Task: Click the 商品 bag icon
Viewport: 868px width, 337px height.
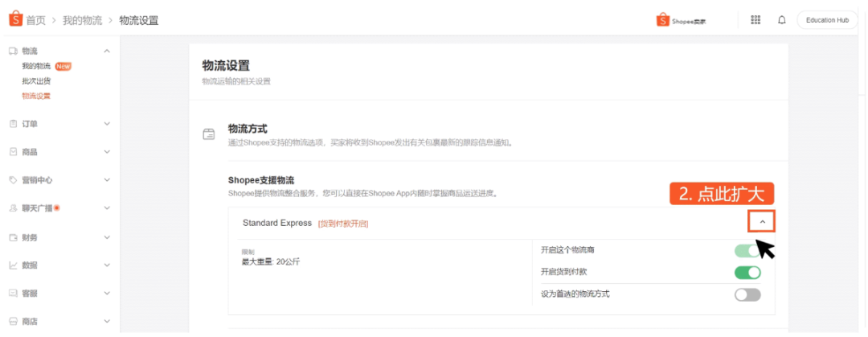Action: click(14, 152)
